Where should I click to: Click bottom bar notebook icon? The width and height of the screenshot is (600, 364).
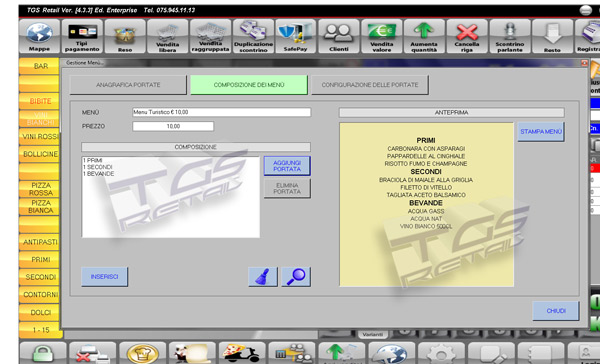pos(541,353)
